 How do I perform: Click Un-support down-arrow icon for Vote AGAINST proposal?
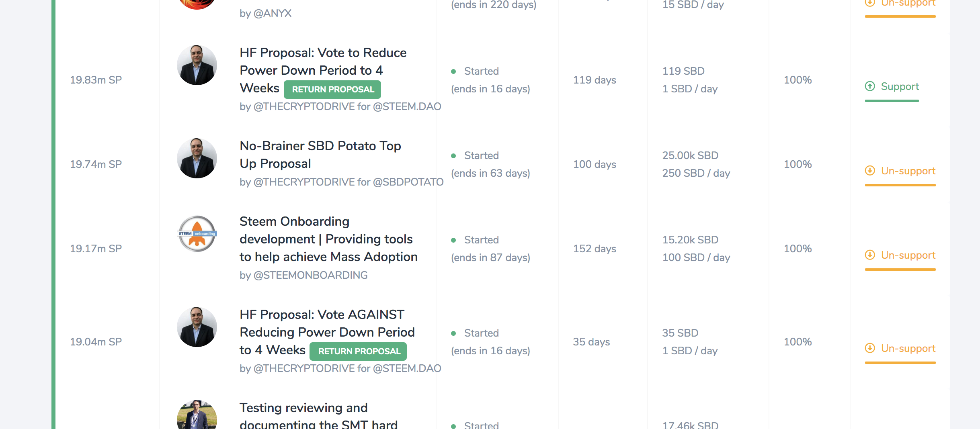coord(870,348)
